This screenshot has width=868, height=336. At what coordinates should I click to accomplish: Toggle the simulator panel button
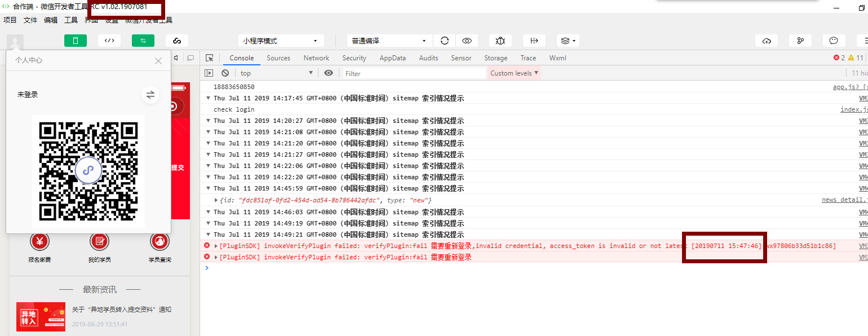point(75,41)
